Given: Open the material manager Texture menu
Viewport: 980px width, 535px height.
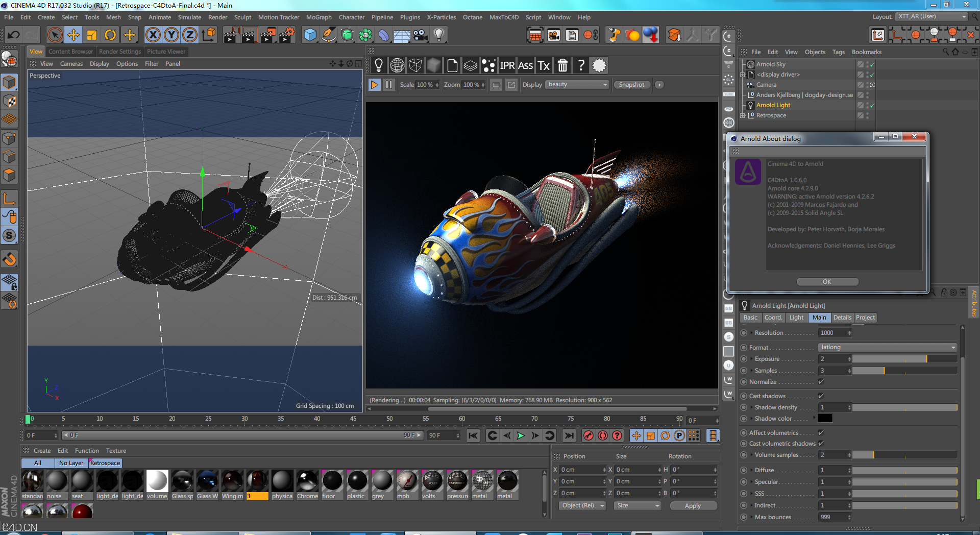Looking at the screenshot, I should coord(116,451).
